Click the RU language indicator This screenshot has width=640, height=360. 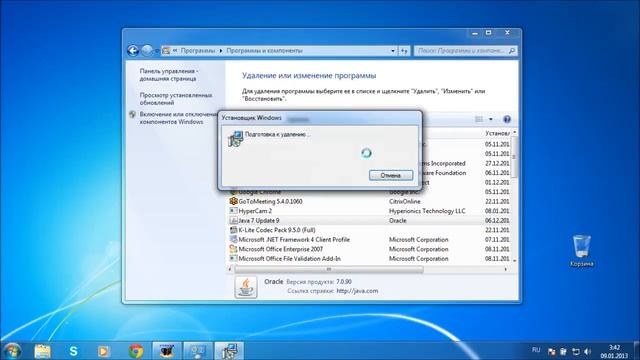536,350
